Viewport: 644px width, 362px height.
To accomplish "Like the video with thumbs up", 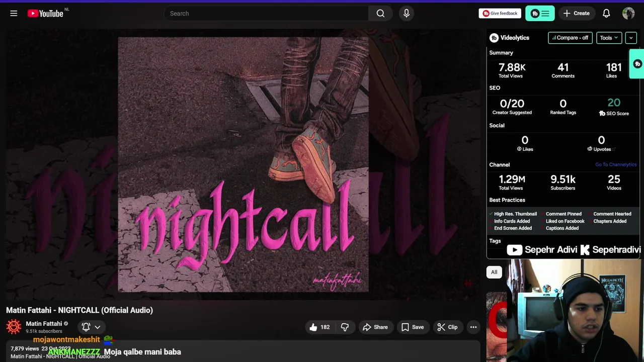I will 319,327.
